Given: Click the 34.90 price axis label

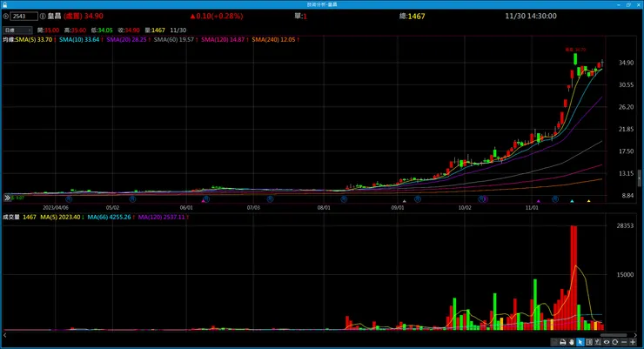Looking at the screenshot, I should click(626, 63).
